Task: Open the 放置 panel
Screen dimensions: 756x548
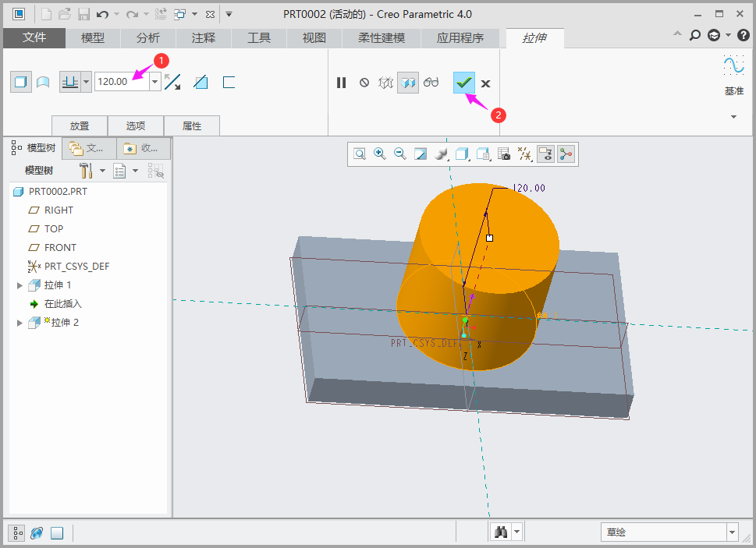Action: point(79,126)
